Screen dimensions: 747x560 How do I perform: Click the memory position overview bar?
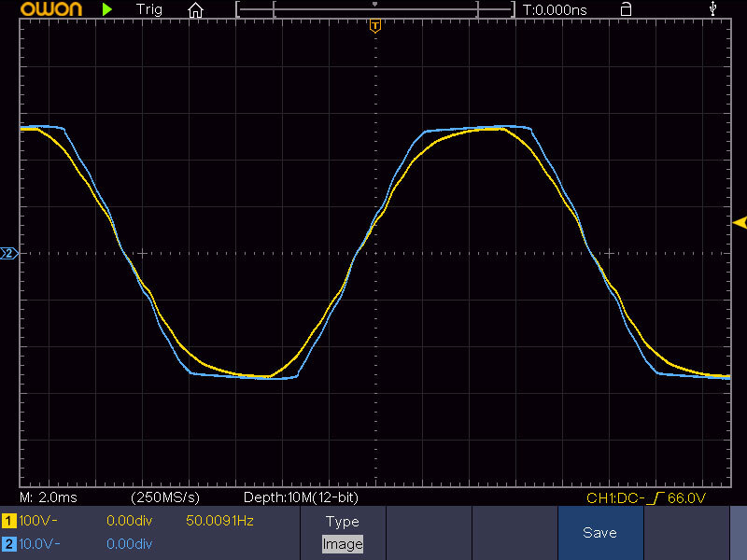[374, 10]
